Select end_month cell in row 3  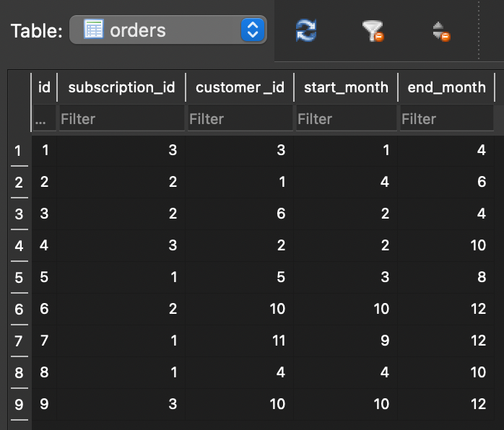tap(446, 214)
